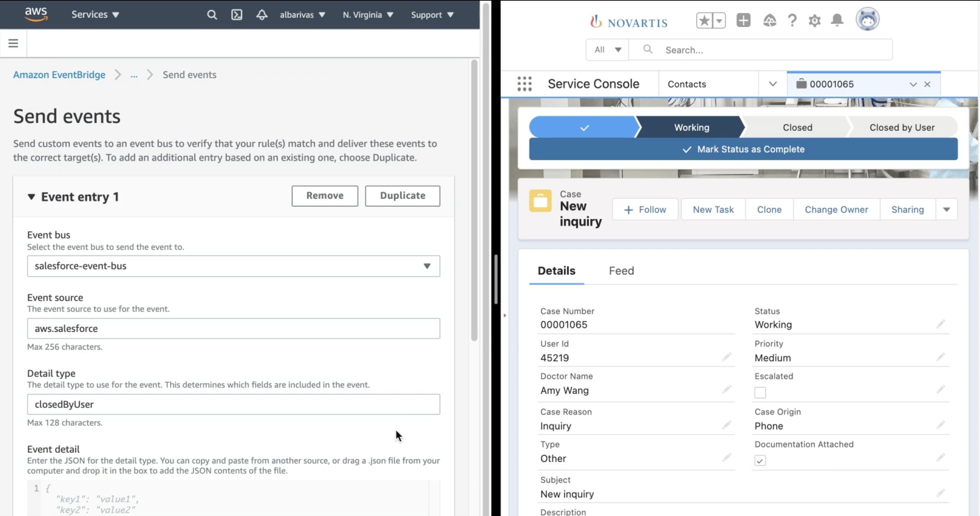Click the Clone button
The height and width of the screenshot is (516, 980).
click(x=769, y=209)
